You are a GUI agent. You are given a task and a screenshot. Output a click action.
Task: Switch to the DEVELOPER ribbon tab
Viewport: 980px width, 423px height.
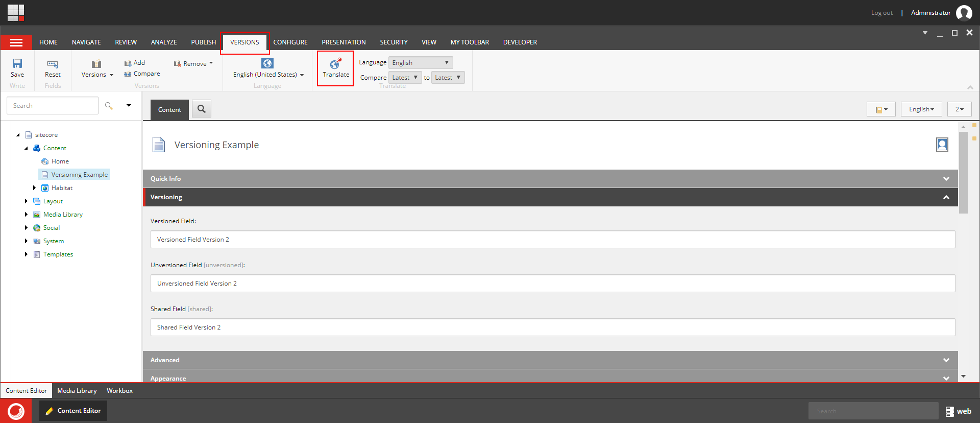coord(520,42)
